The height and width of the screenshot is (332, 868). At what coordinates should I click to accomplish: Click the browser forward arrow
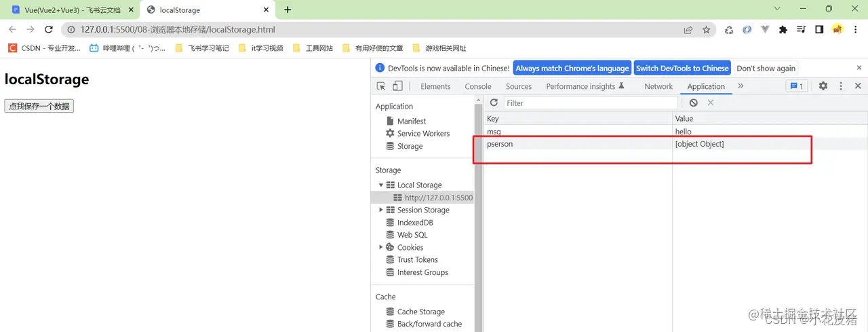pos(31,30)
